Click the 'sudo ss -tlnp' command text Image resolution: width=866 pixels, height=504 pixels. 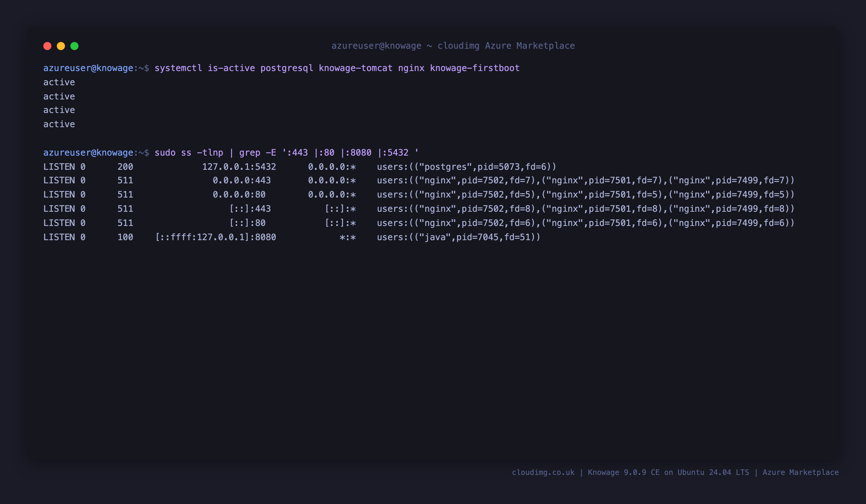[189, 153]
